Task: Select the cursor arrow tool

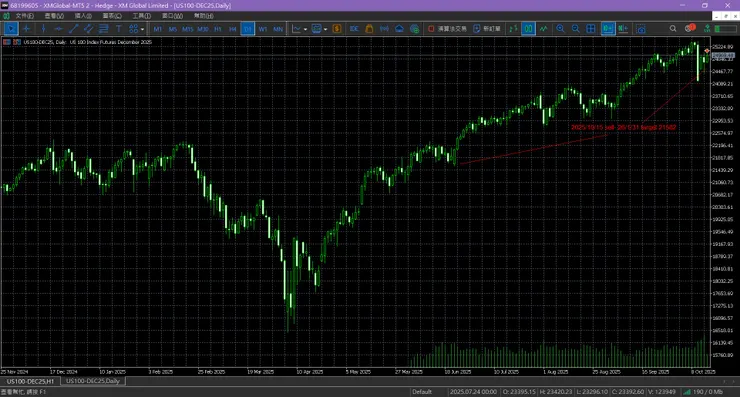Action: click(x=11, y=29)
